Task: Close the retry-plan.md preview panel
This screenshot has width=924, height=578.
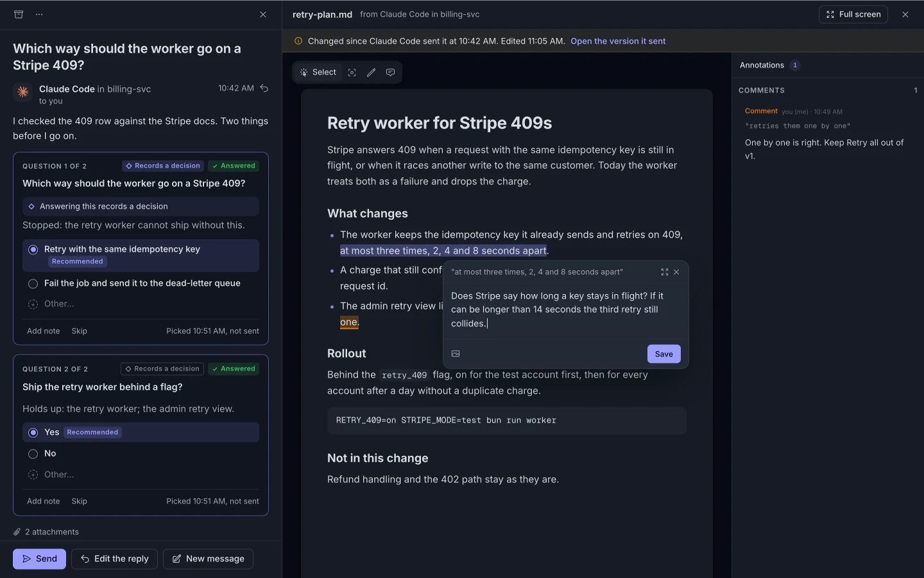Action: click(905, 14)
